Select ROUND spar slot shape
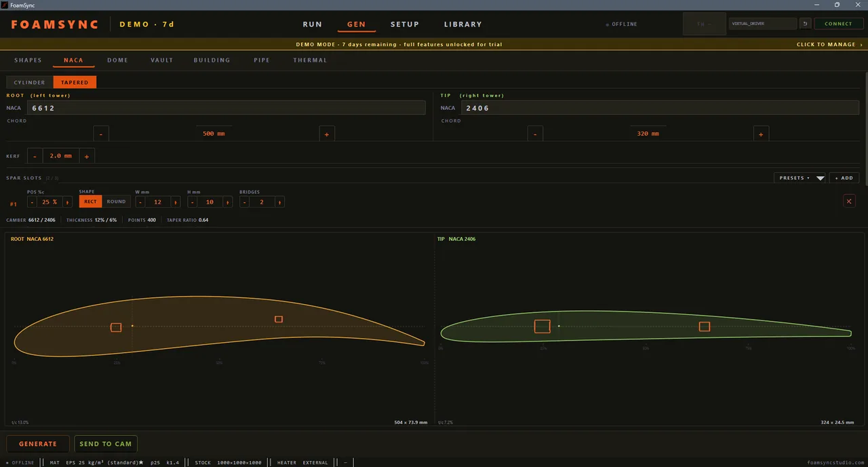Viewport: 868px width, 467px height. (x=116, y=202)
